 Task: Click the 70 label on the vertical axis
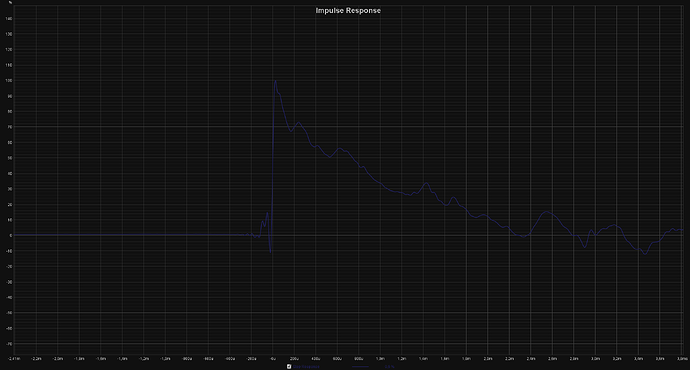point(10,127)
